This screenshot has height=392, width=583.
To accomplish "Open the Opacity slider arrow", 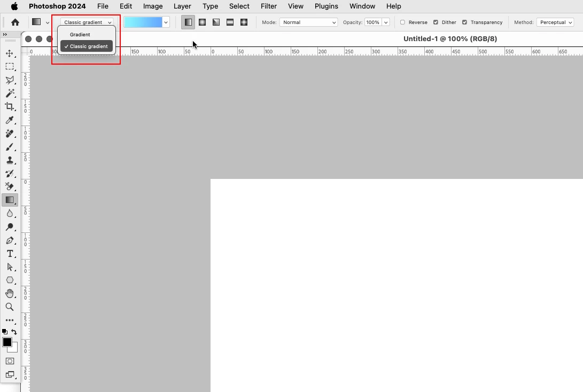I will (386, 22).
